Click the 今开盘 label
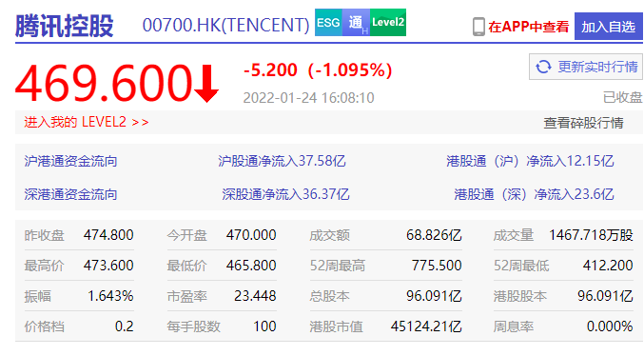 [x=186, y=235]
